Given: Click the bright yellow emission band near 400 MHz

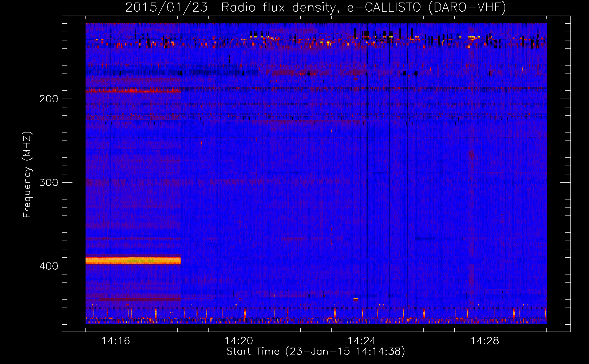Looking at the screenshot, I should coord(133,260).
